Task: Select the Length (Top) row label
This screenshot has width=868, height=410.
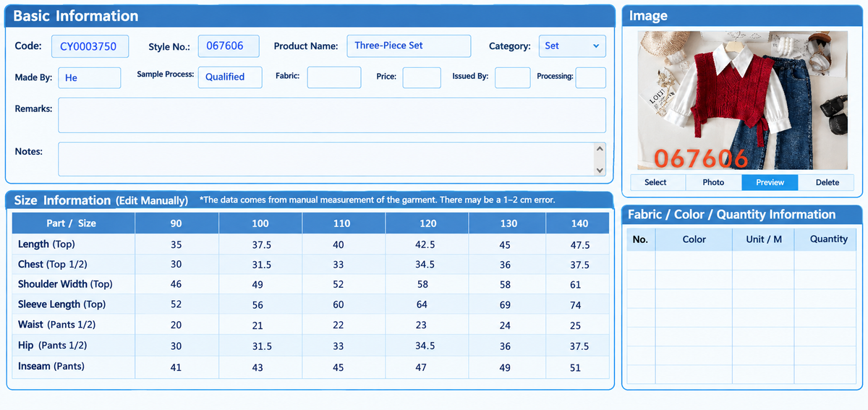Action: pos(46,244)
